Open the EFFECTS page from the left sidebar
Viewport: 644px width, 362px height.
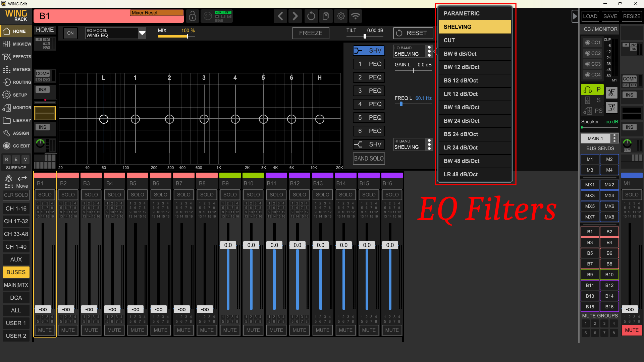pyautogui.click(x=16, y=57)
